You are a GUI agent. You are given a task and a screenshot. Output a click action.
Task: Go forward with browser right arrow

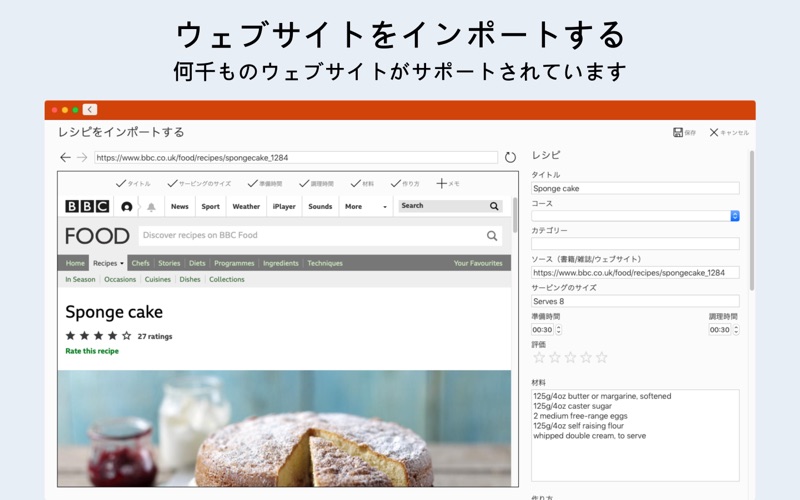pos(82,158)
